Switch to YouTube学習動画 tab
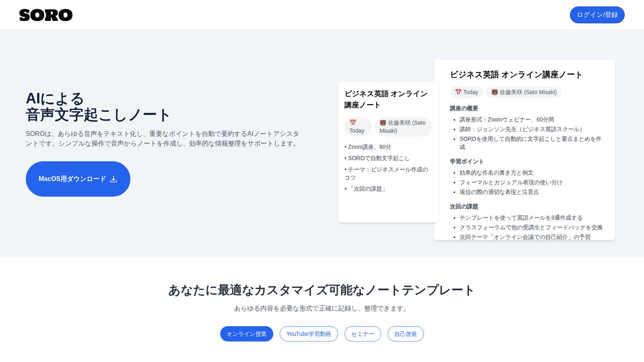 [309, 334]
